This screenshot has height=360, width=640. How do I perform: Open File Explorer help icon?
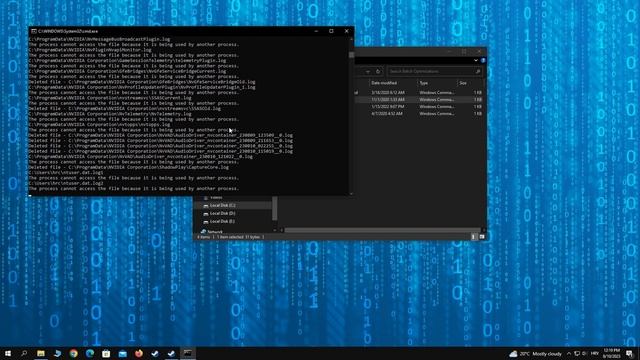coord(483,60)
